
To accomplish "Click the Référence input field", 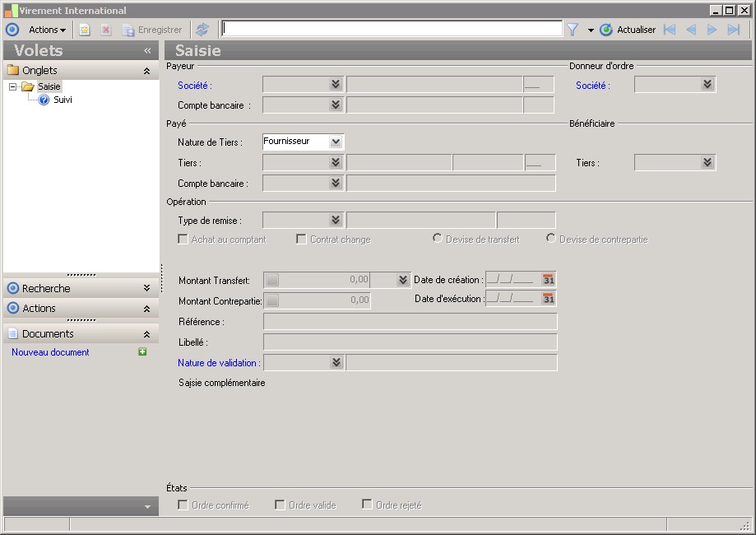I will 410,321.
